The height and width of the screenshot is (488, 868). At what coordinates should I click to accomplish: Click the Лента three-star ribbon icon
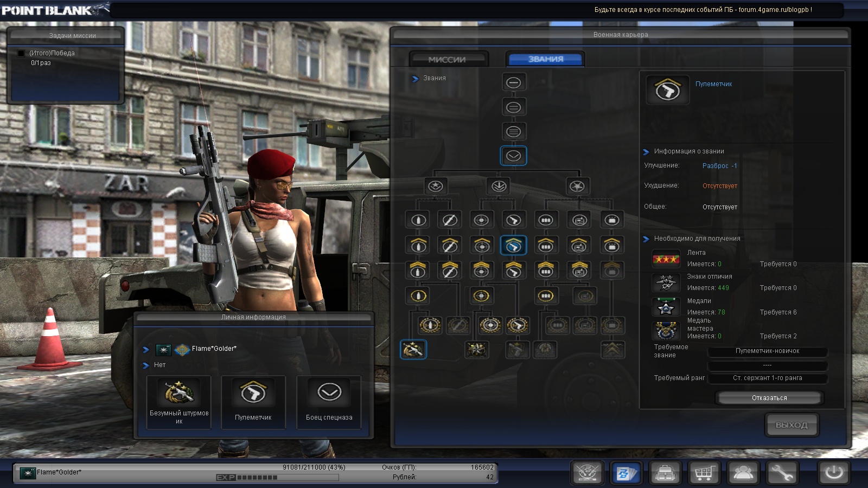click(666, 259)
